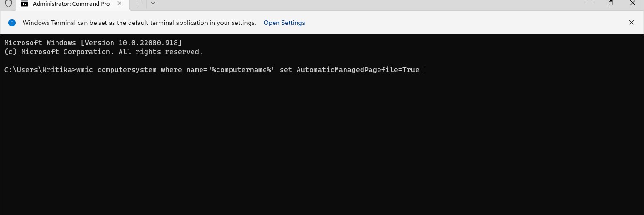Click 'computersystem' in the typed command
644x215 pixels.
tap(127, 70)
